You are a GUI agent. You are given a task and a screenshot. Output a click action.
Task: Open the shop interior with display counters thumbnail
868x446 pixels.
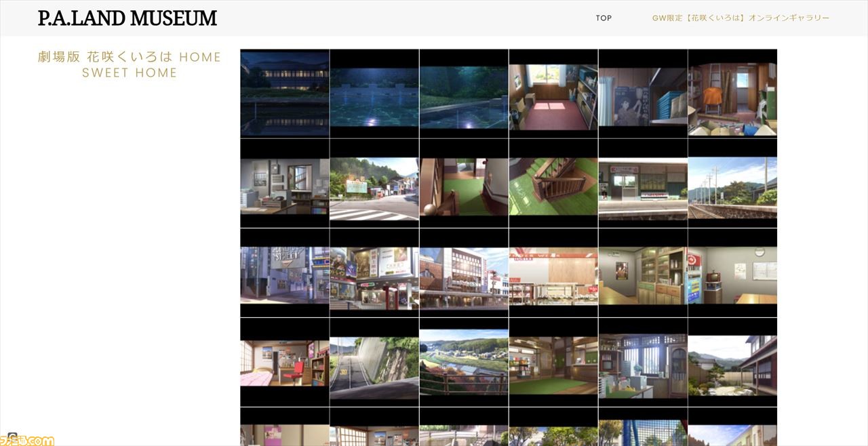(553, 272)
